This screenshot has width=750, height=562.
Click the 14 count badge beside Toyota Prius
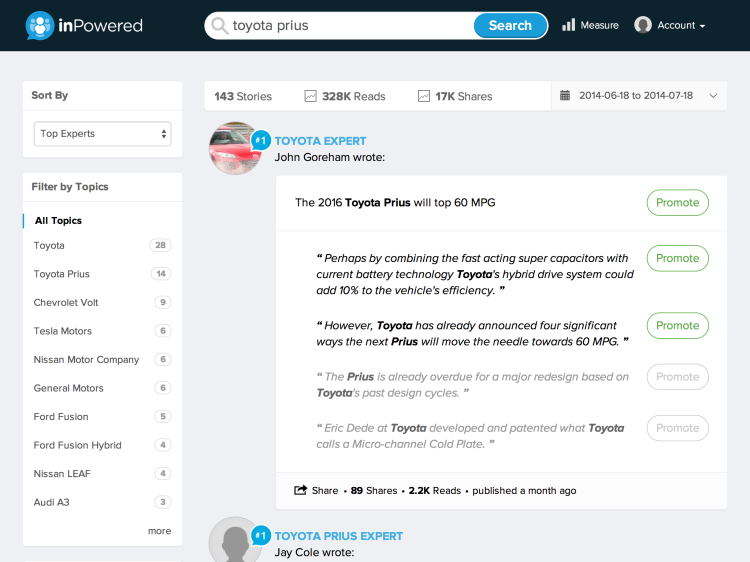coord(161,274)
